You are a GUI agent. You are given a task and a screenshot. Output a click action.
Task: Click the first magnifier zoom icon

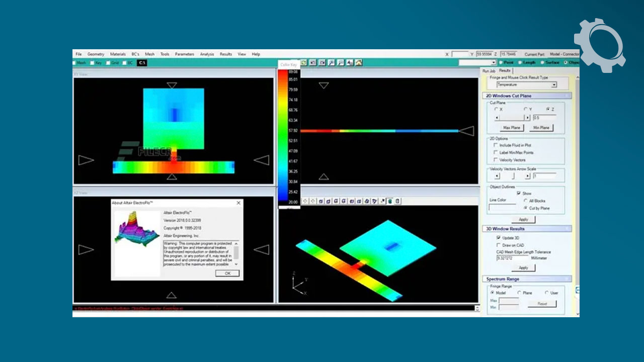pyautogui.click(x=331, y=63)
